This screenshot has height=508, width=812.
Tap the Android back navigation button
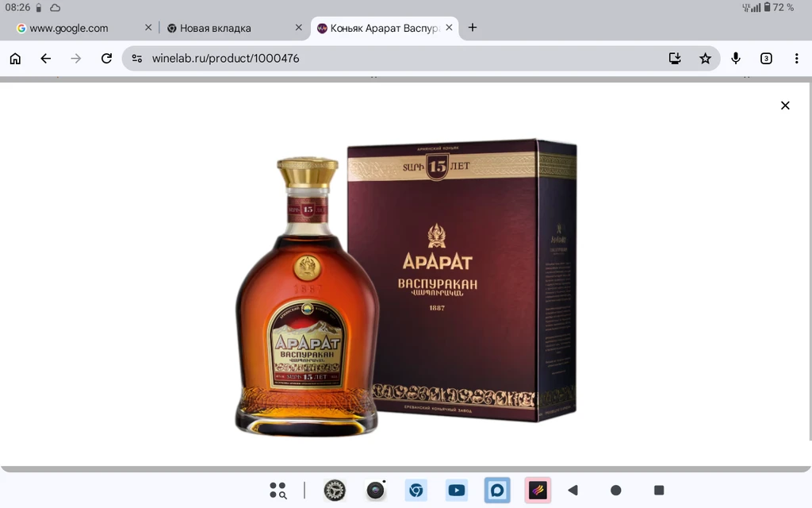point(573,491)
